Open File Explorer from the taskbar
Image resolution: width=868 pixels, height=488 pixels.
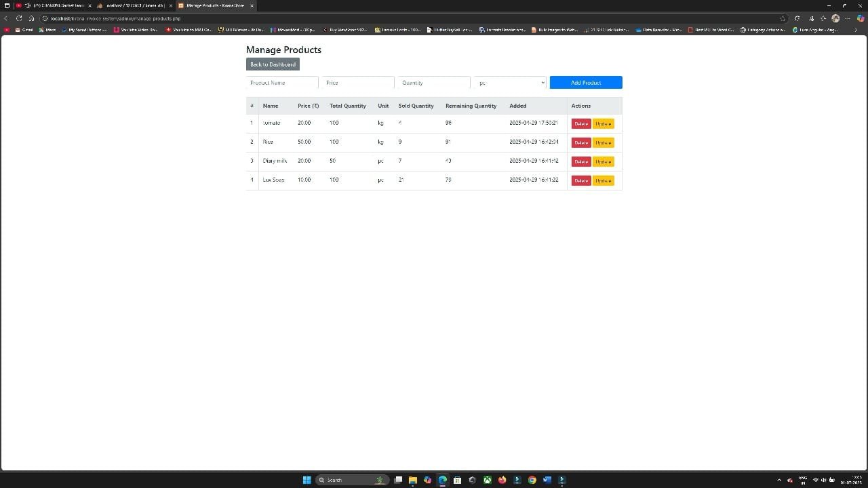412,480
